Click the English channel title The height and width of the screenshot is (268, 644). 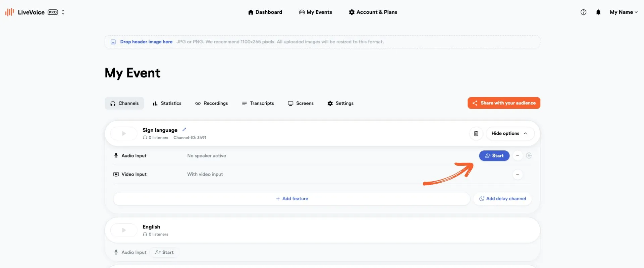tap(151, 227)
